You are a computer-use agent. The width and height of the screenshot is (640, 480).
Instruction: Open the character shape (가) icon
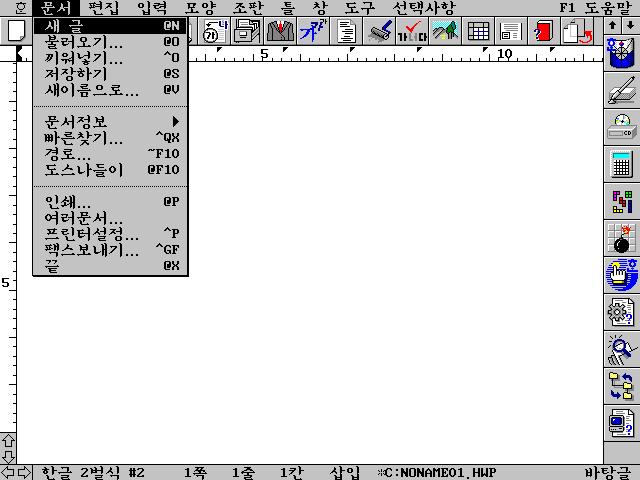pyautogui.click(x=313, y=31)
